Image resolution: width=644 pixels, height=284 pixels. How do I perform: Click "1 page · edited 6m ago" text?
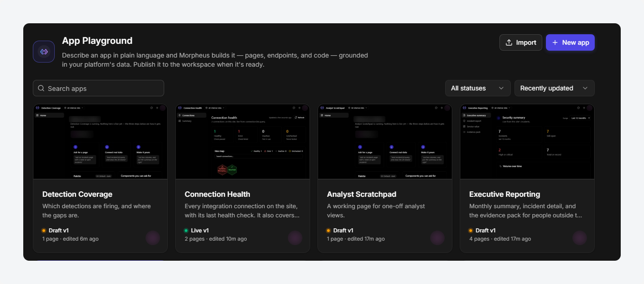pos(70,239)
